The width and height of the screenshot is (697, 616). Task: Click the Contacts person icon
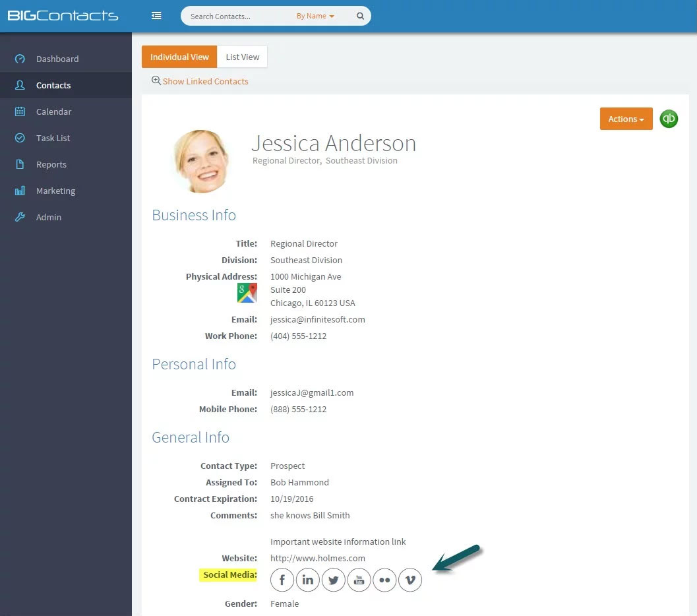pyautogui.click(x=20, y=85)
